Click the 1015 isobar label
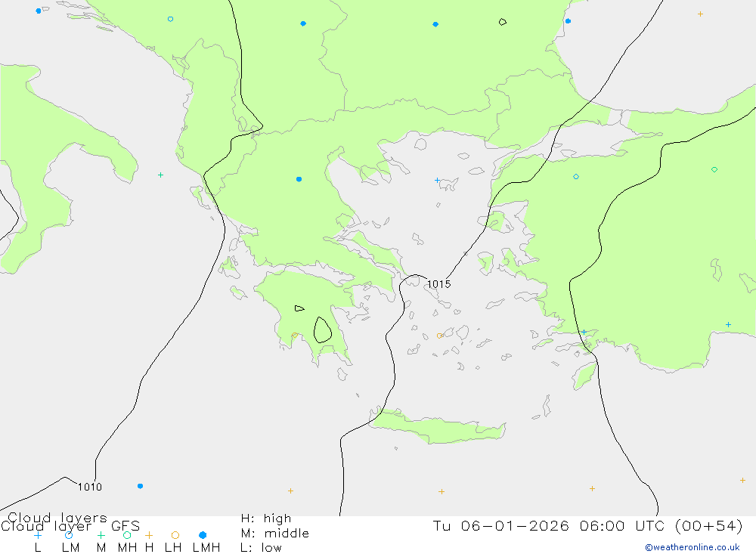The height and width of the screenshot is (554, 756). 438,284
